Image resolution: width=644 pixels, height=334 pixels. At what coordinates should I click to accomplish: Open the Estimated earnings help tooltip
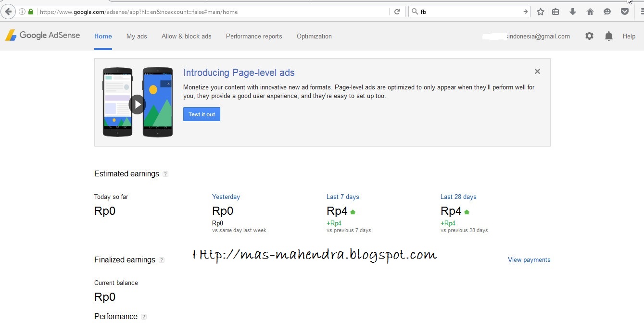click(165, 173)
